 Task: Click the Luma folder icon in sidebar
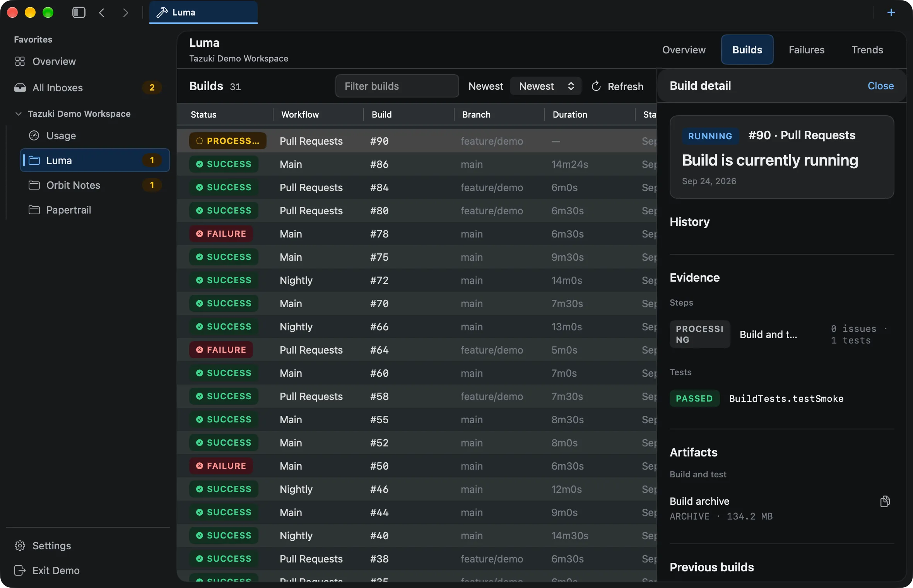34,160
